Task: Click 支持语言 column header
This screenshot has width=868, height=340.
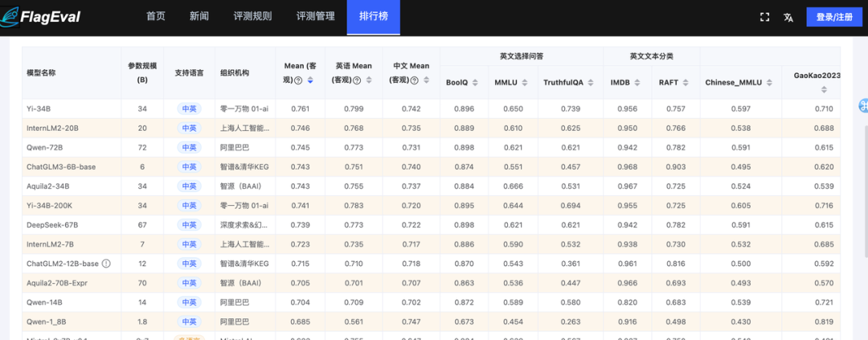Action: (x=190, y=72)
